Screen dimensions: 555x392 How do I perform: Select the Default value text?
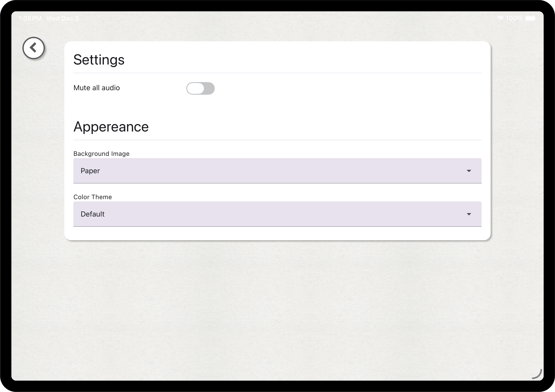click(93, 214)
